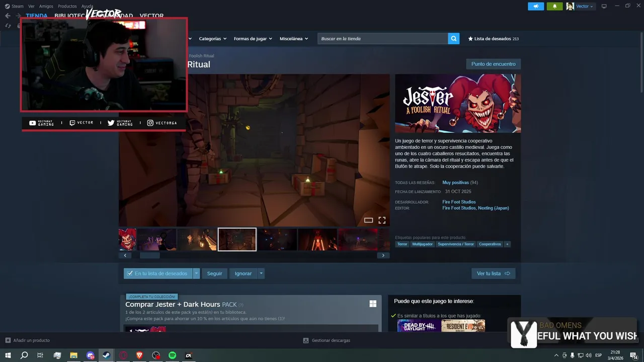Open Opera GX from the taskbar

pos(123,355)
